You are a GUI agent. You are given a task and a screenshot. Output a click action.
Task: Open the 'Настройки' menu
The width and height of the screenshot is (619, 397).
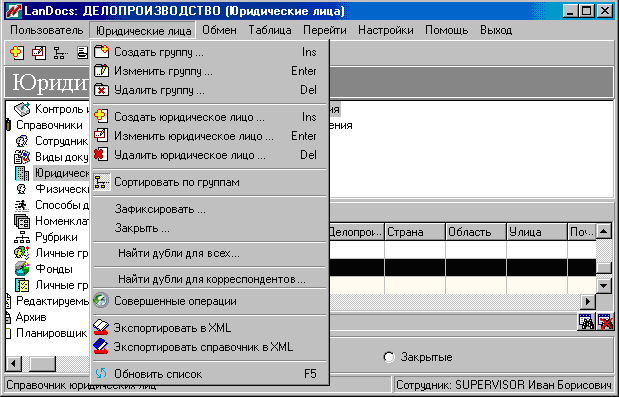pos(386,30)
